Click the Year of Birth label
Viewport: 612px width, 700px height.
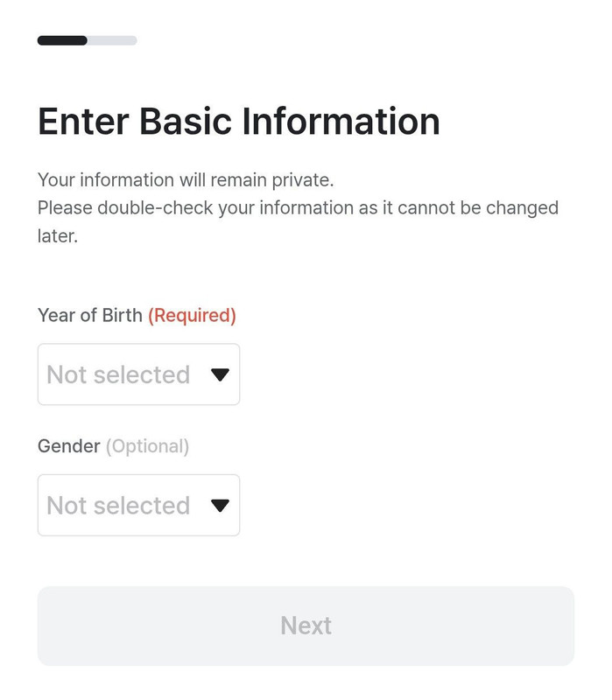(89, 315)
